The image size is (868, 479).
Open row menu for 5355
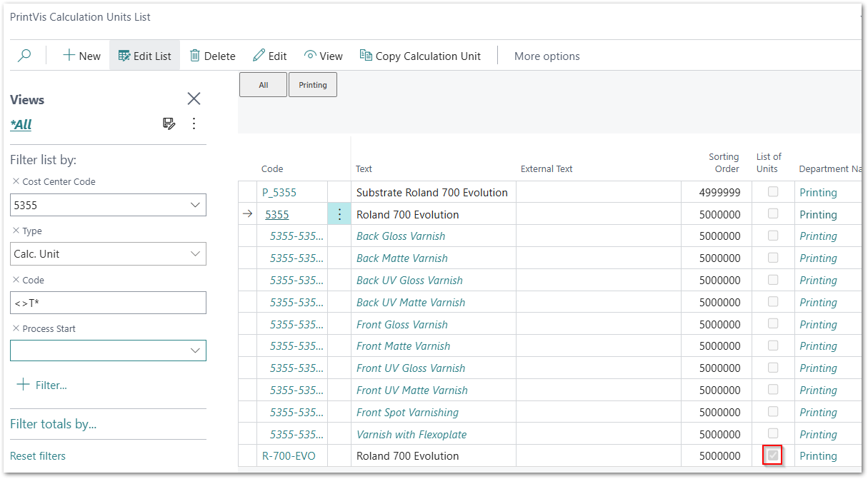[339, 214]
